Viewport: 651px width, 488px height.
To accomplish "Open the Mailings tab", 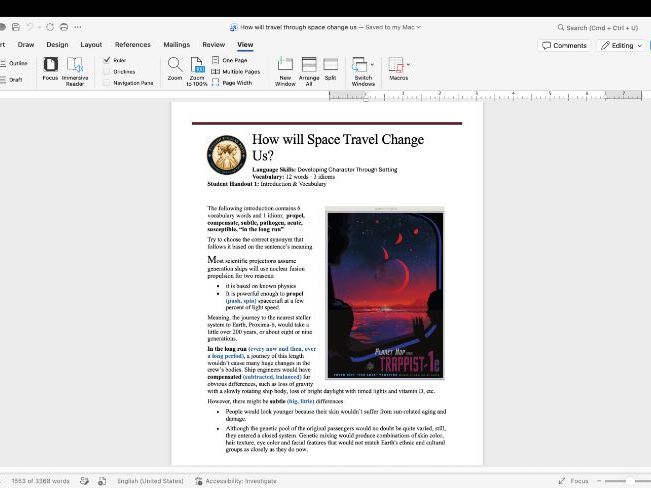I will pyautogui.click(x=176, y=44).
